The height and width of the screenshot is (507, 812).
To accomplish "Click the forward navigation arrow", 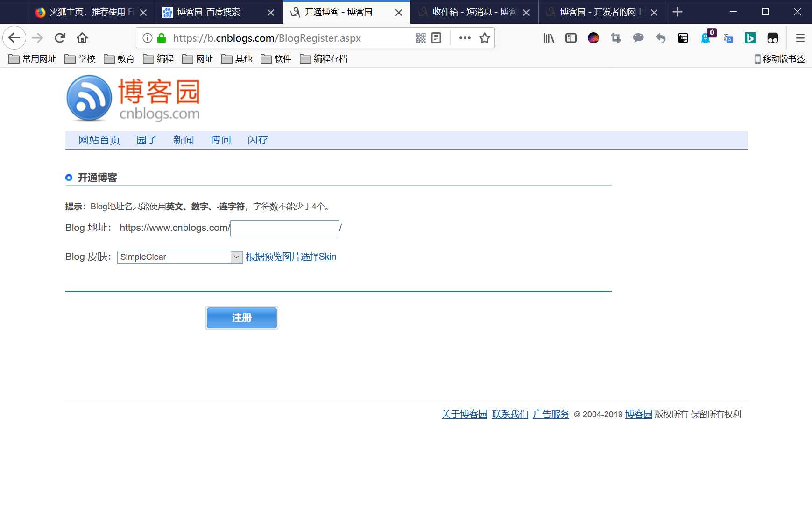I will 37,38.
